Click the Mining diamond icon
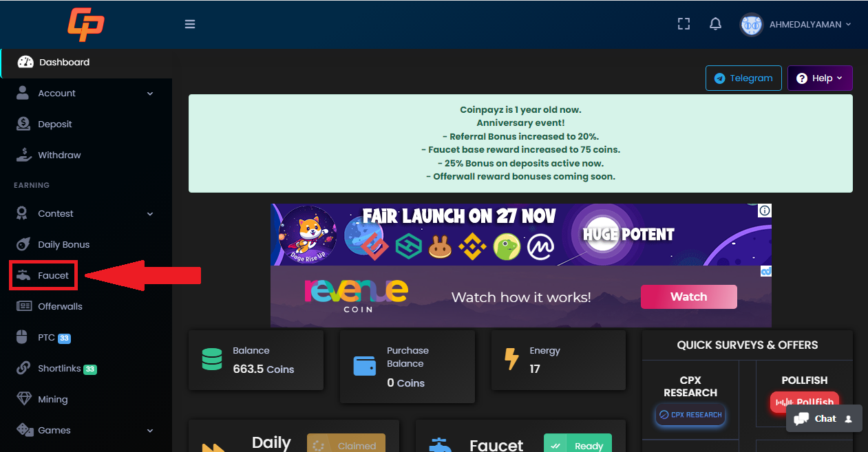The height and width of the screenshot is (452, 868). pos(24,399)
